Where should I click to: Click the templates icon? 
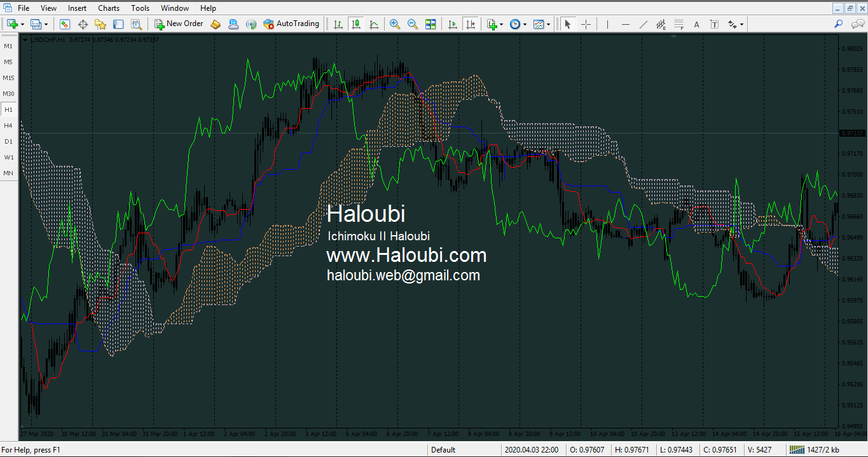(539, 24)
